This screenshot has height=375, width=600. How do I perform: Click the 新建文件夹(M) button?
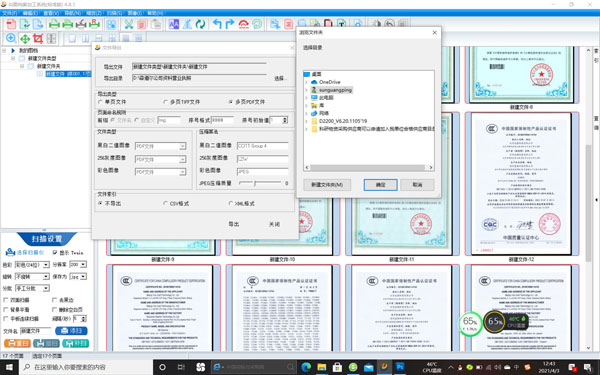click(327, 185)
